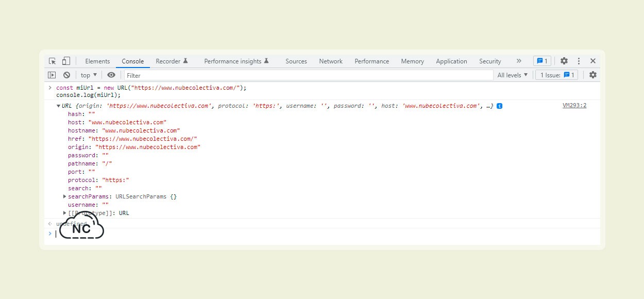The height and width of the screenshot is (299, 644).
Task: Click the hash property row
Action: (81, 114)
